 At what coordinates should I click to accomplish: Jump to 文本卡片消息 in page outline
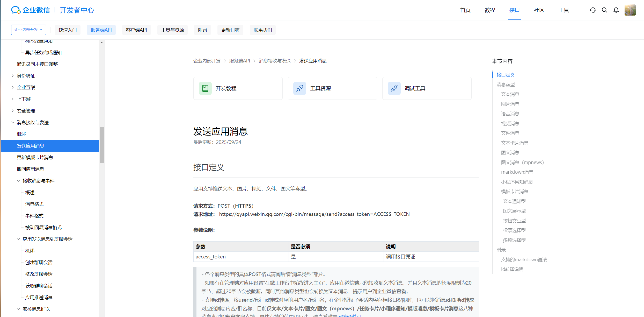point(514,143)
